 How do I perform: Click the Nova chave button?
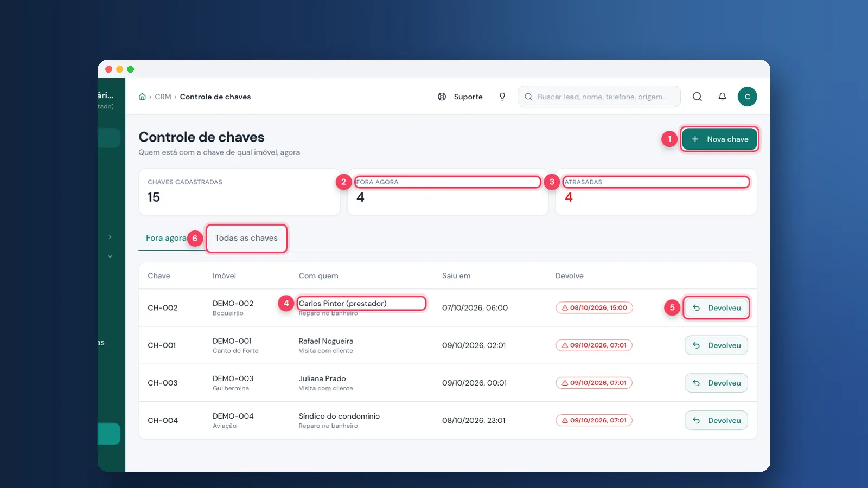(x=719, y=139)
